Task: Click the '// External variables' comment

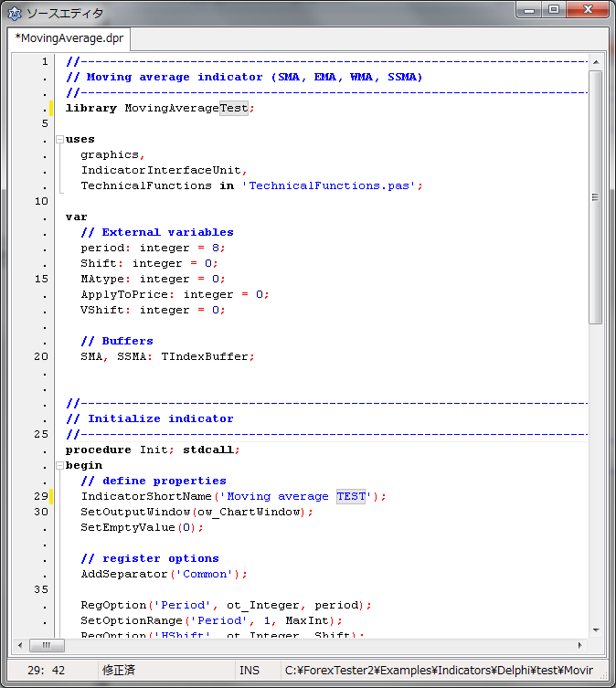Action: pyautogui.click(x=157, y=233)
